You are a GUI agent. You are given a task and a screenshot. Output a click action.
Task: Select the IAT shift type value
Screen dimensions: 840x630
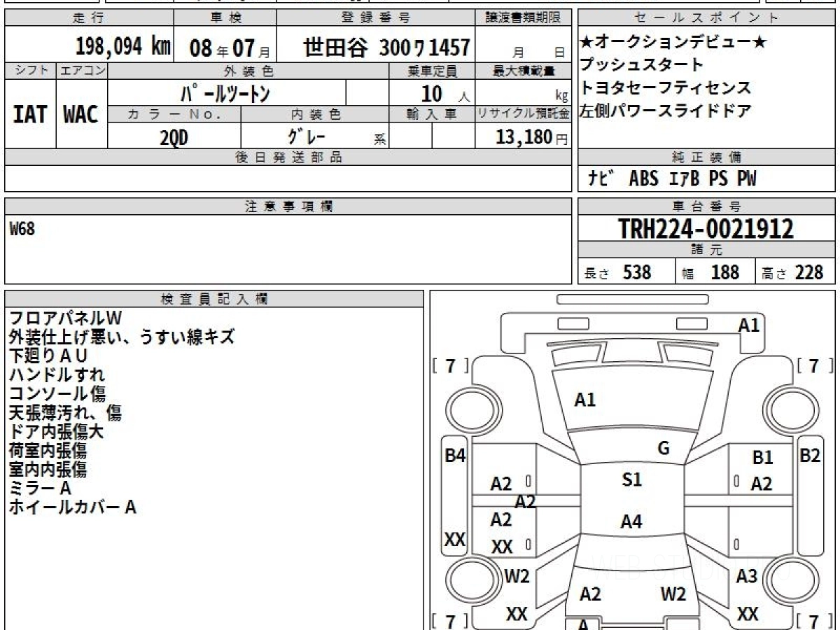[30, 115]
